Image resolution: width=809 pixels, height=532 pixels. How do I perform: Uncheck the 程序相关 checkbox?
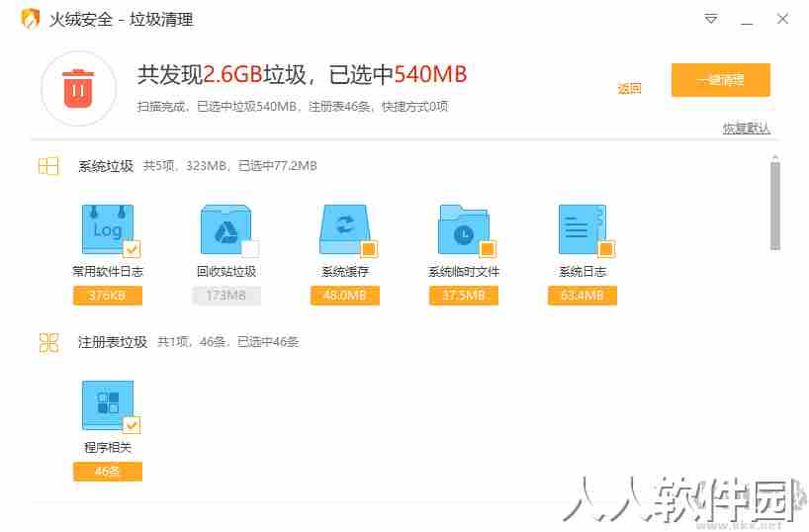[x=133, y=424]
